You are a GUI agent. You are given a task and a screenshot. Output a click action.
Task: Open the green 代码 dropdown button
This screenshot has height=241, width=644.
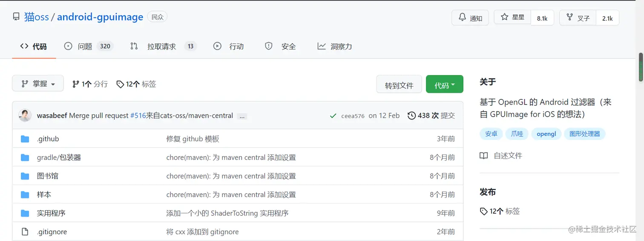[444, 84]
